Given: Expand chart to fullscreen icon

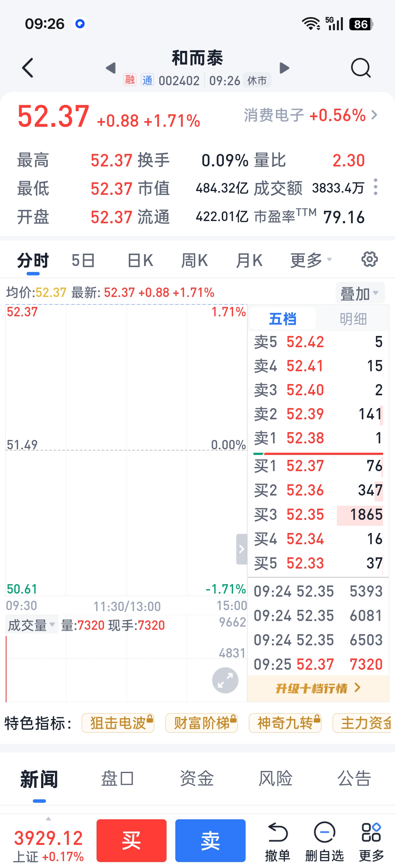Looking at the screenshot, I should click(225, 680).
